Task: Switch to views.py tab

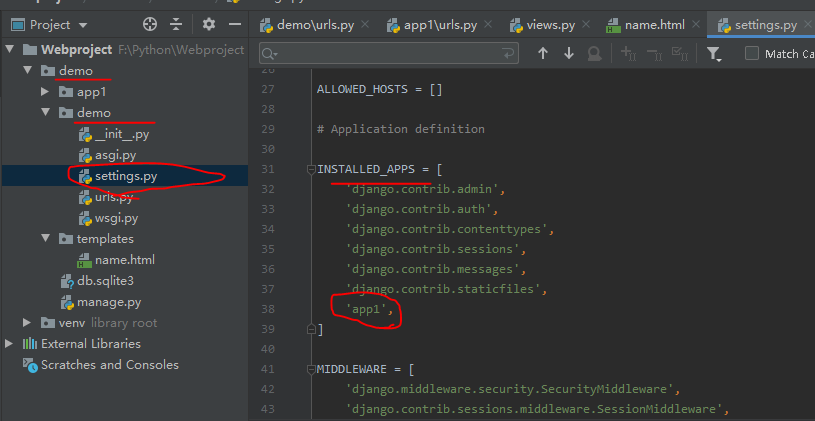Action: click(x=543, y=25)
